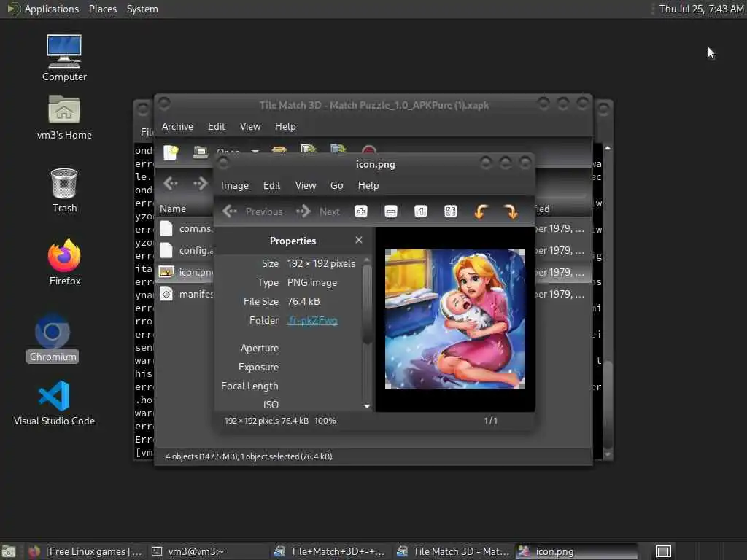Open archive manager View menu
Image resolution: width=747 pixels, height=560 pixels.
pos(250,126)
